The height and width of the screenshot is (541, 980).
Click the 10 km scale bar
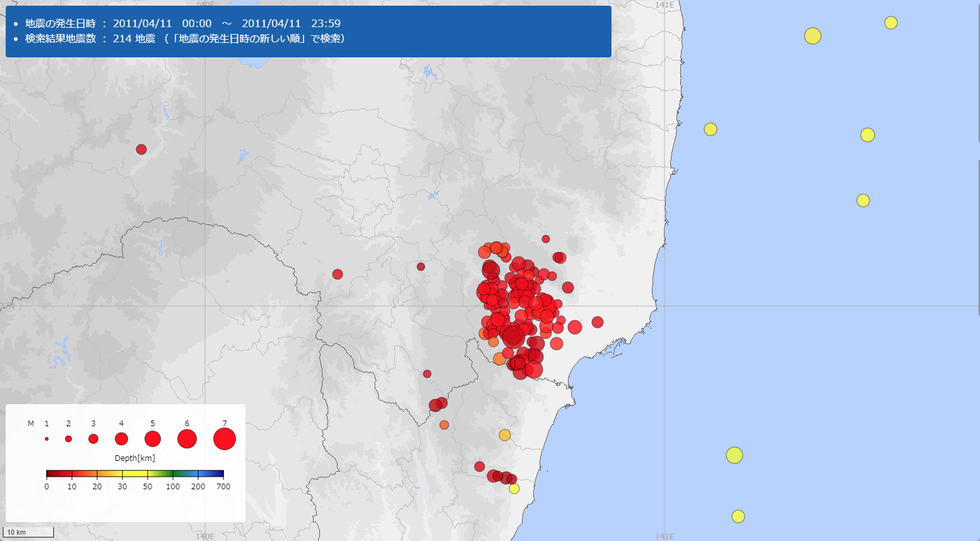[x=28, y=532]
